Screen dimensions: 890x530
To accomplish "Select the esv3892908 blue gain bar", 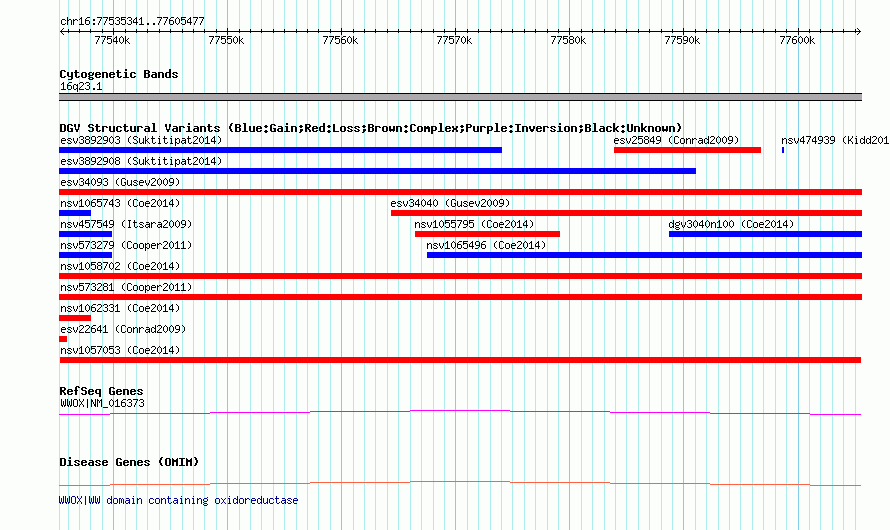I will [377, 171].
